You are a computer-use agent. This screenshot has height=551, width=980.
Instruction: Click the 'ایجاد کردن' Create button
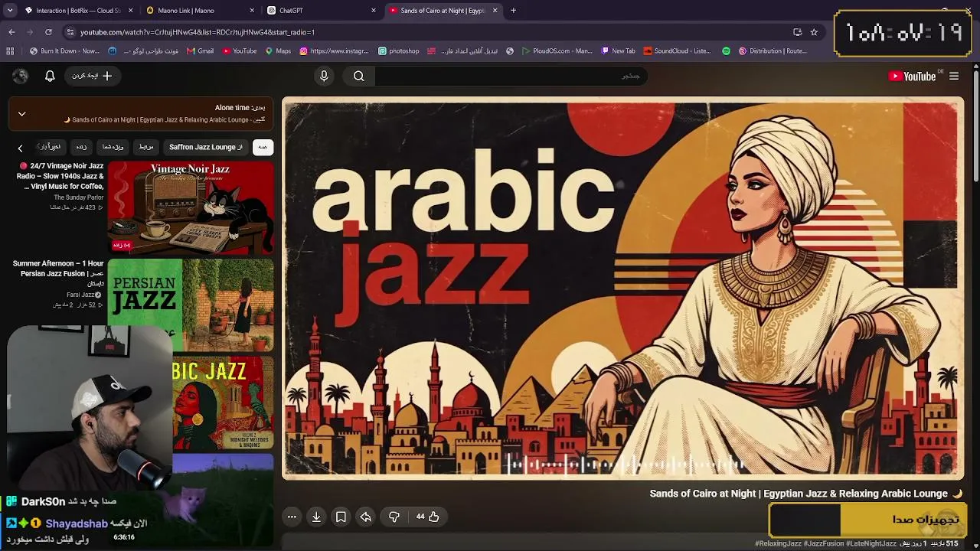pos(92,76)
